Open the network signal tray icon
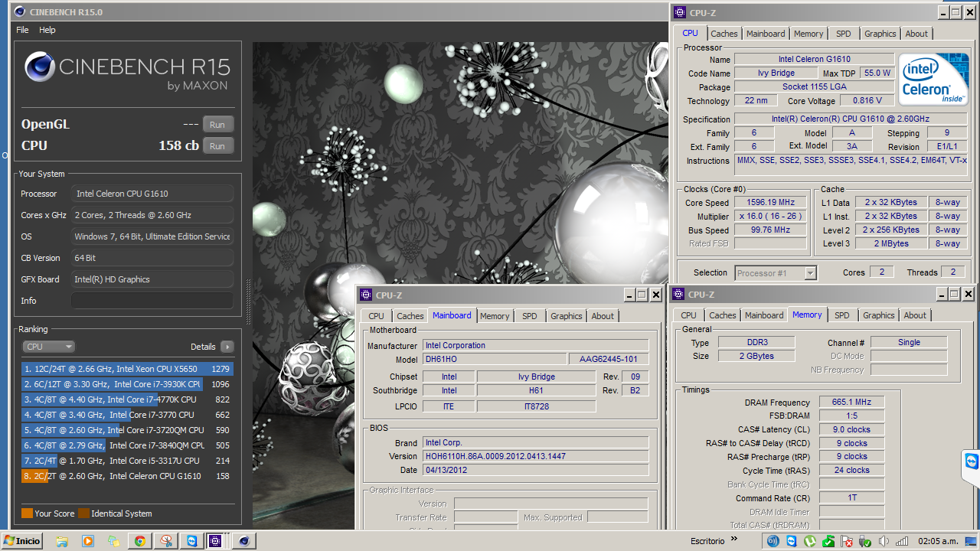 902,541
